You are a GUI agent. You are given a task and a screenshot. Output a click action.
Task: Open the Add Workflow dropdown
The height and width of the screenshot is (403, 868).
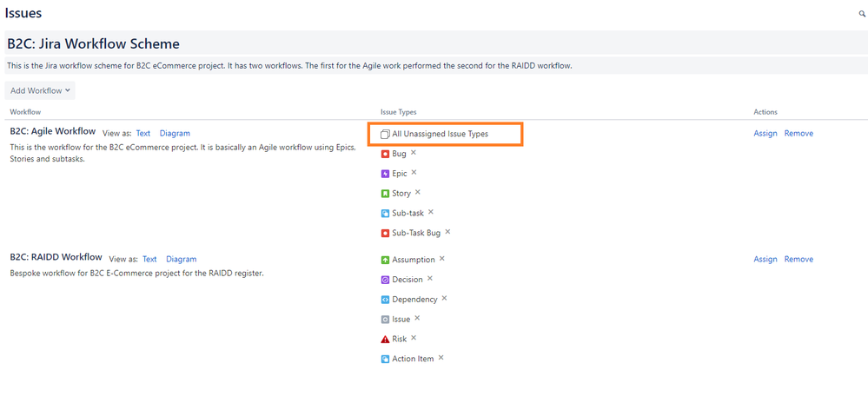click(x=40, y=91)
